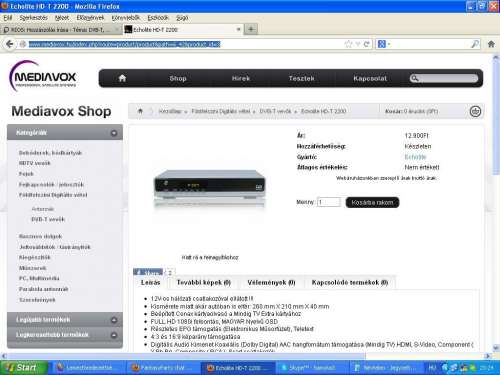Open the Könyvjelzők menu
The height and width of the screenshot is (375, 500).
[x=126, y=18]
